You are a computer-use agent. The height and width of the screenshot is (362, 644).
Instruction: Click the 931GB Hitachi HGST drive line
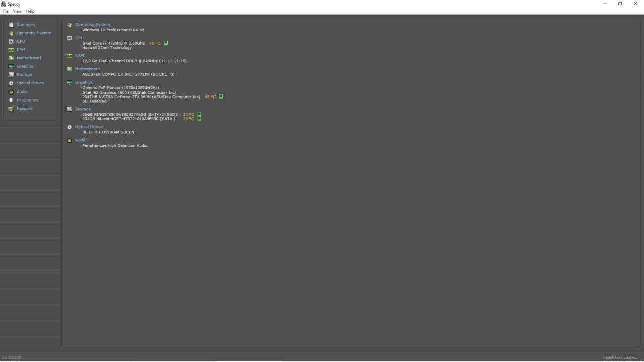(x=129, y=119)
